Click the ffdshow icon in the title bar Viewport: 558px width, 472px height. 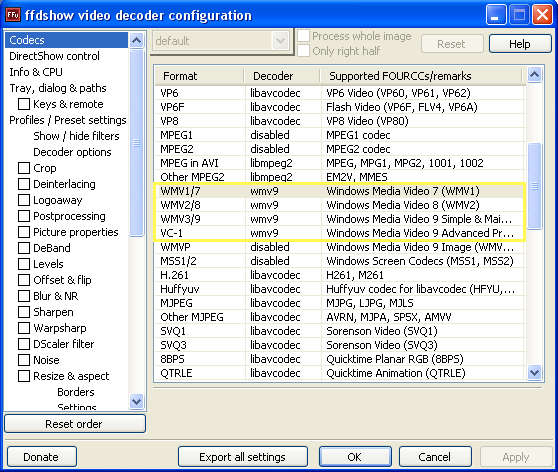pos(13,15)
